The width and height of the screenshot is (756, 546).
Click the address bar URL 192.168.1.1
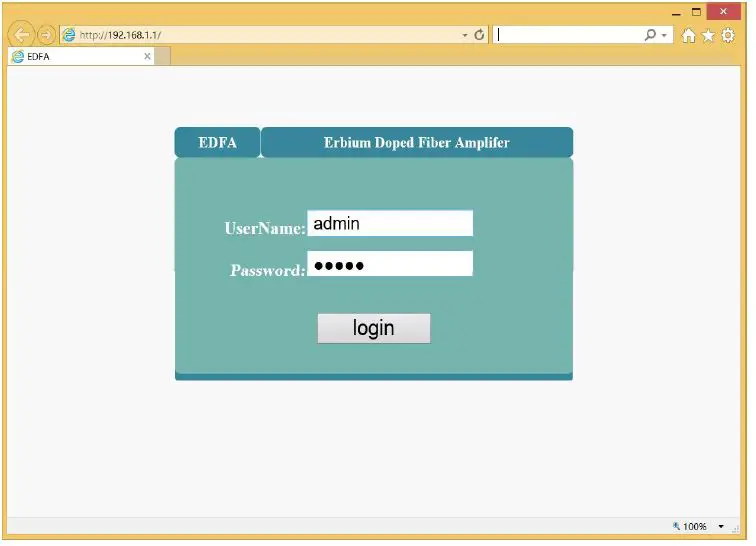click(121, 35)
